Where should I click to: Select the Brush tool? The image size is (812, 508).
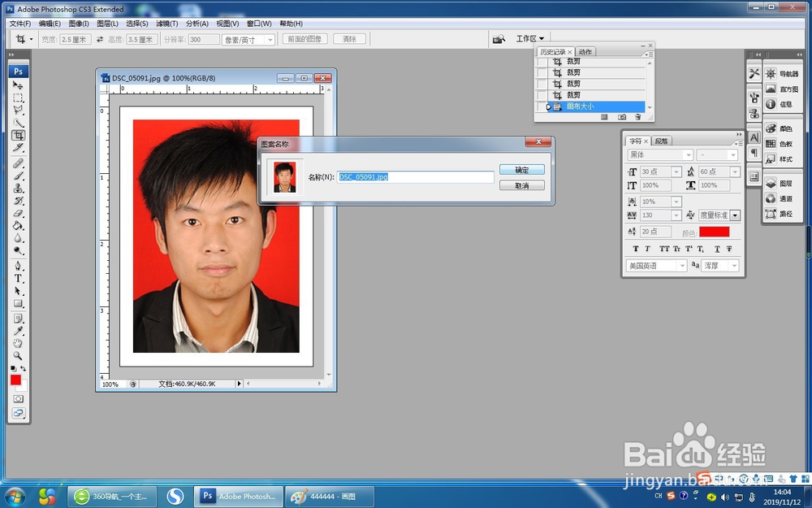coord(18,176)
